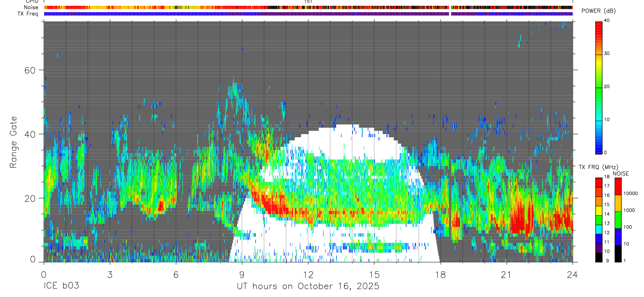Click the 0 tick on the power scale
The width and height of the screenshot is (644, 297).
click(606, 152)
